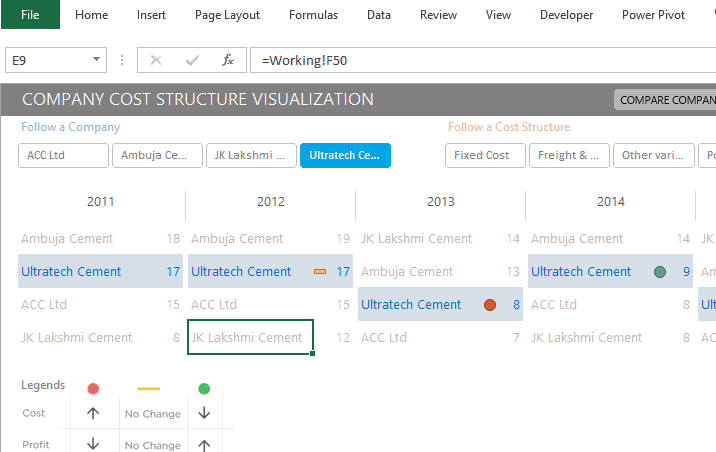Screen dimensions: 716x452
Task: Click the formula bar resize dots handle
Action: pyautogui.click(x=122, y=60)
